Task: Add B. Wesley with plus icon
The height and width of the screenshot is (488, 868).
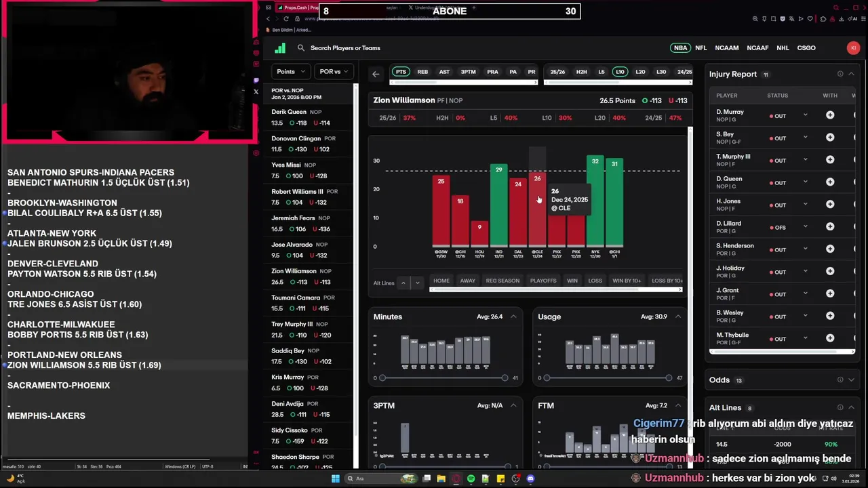Action: coord(830,317)
